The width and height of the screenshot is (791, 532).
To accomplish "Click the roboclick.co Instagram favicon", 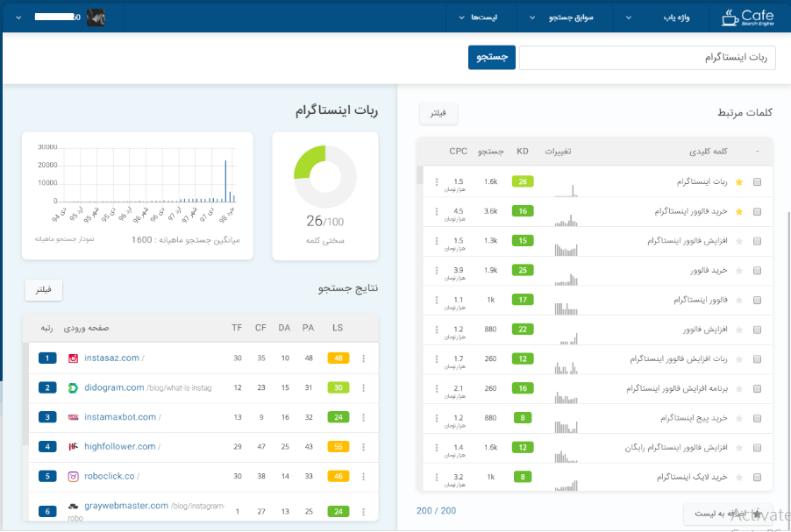I will point(74,477).
